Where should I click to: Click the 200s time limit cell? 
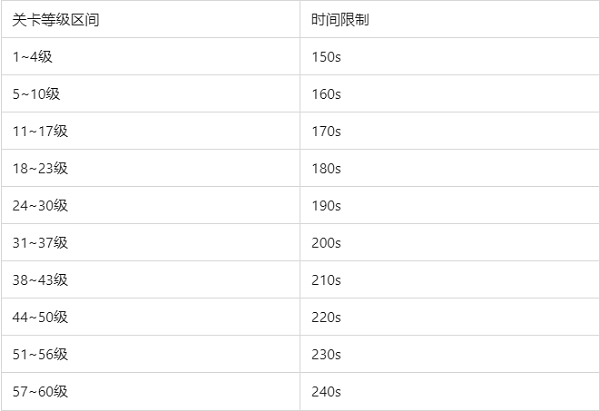coord(327,242)
